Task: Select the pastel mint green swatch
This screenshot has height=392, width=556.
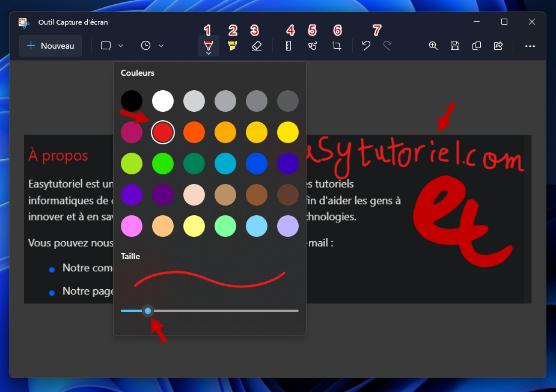Action: pos(225,226)
